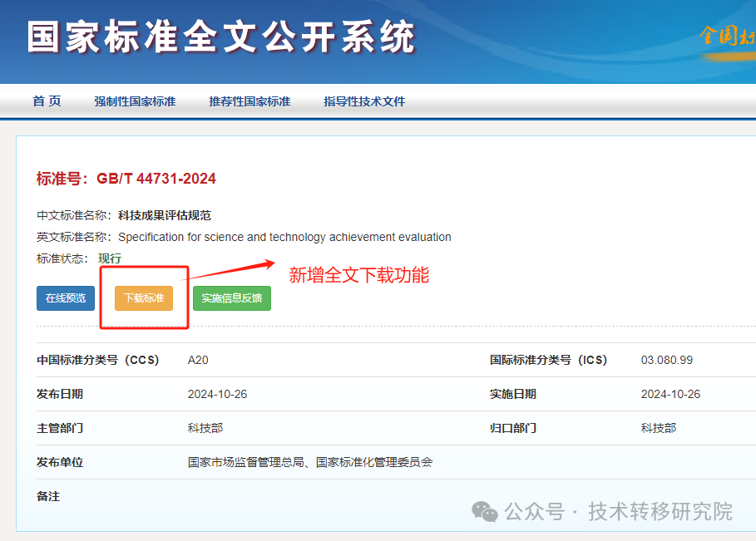Open the 推荐性国家标准 menu
Viewport: 756px width, 541px height.
249,101
